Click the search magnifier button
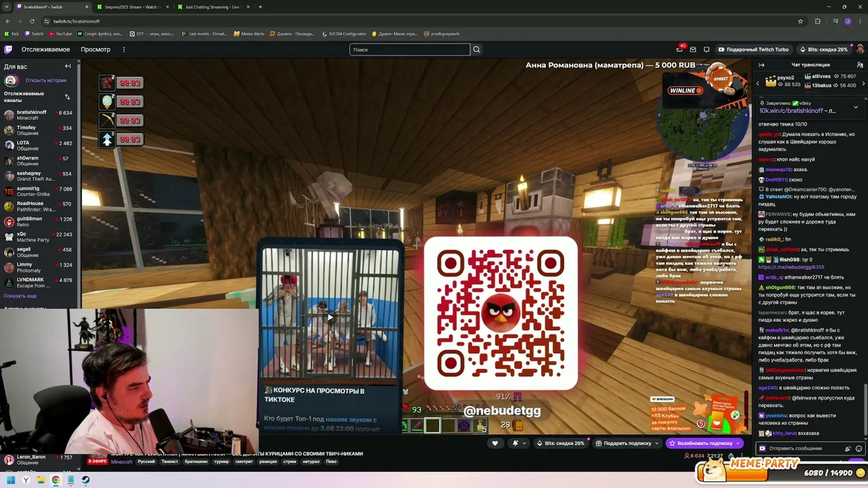Screen dimensions: 868x488 point(477,49)
